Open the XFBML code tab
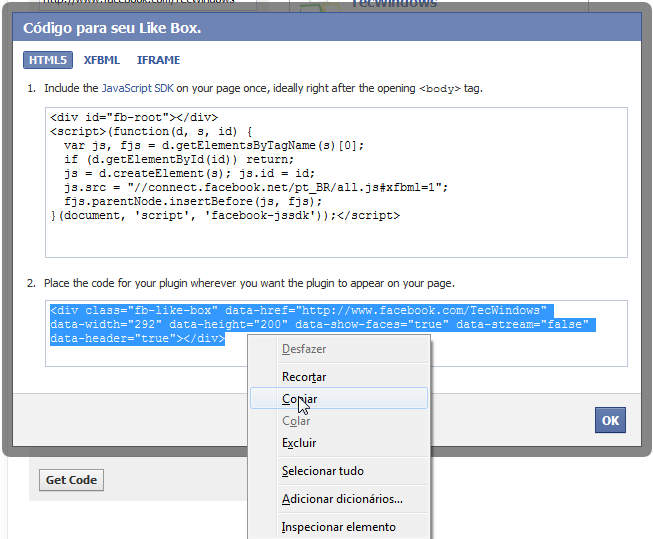 [x=101, y=60]
